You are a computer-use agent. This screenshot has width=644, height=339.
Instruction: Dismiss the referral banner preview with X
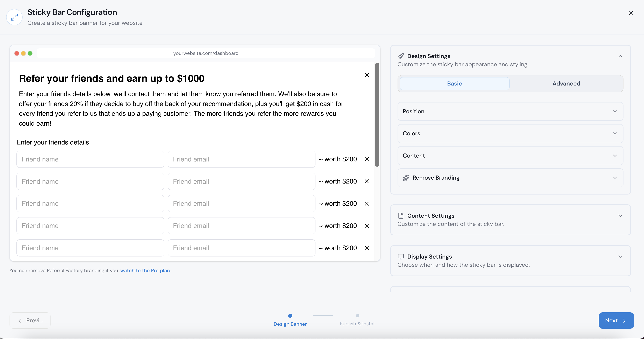click(367, 75)
